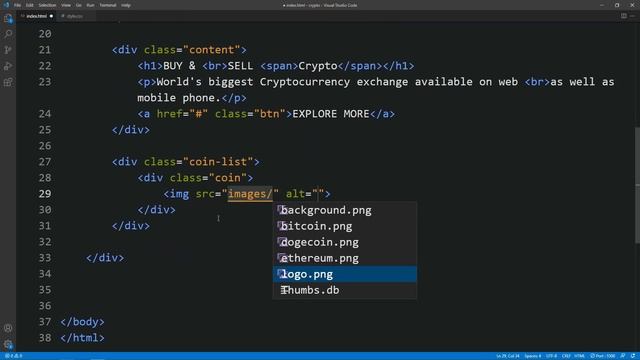Click line number 29 in gutter
640x360 pixels.
[x=45, y=194]
